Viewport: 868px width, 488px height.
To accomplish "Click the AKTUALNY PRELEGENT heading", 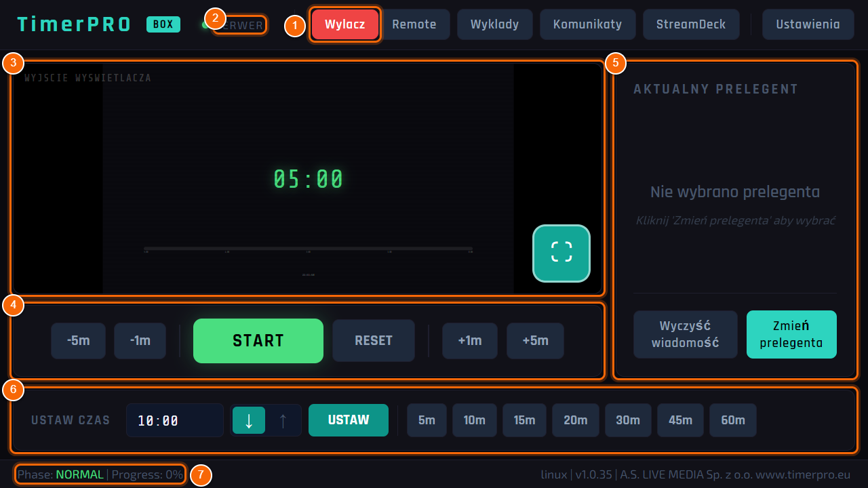I will click(716, 89).
